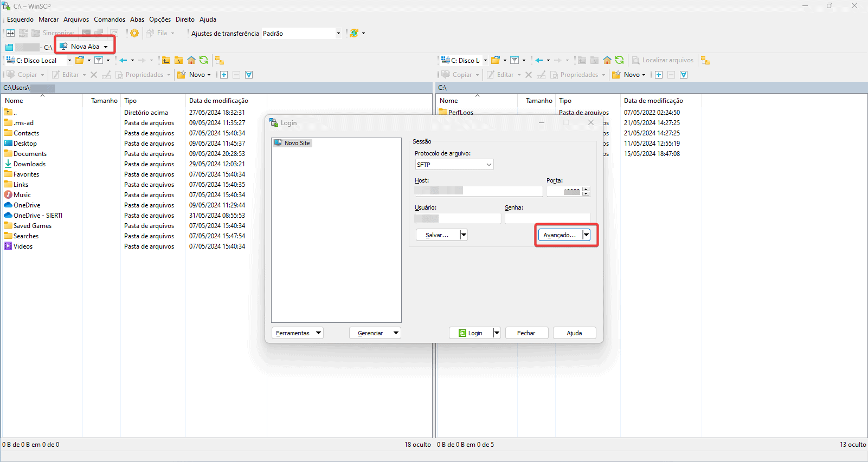868x462 pixels.
Task: Open the Nova Aba tab
Action: 85,47
